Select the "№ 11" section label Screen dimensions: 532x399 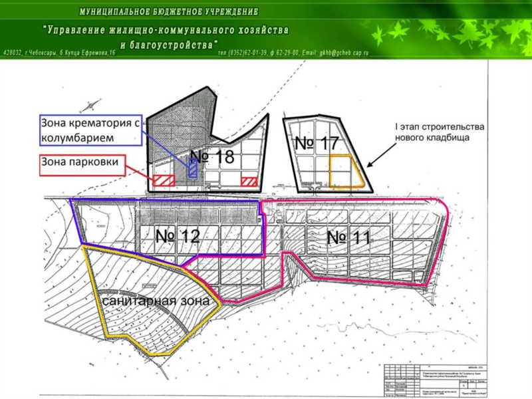(348, 236)
